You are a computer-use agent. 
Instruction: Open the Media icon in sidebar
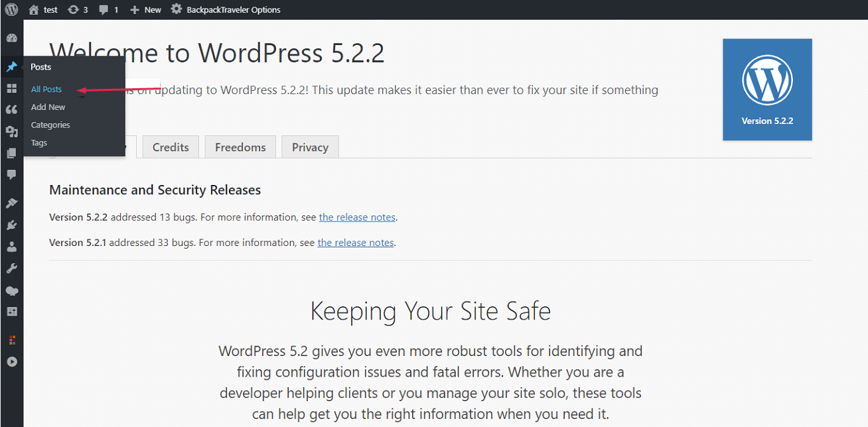pos(11,131)
